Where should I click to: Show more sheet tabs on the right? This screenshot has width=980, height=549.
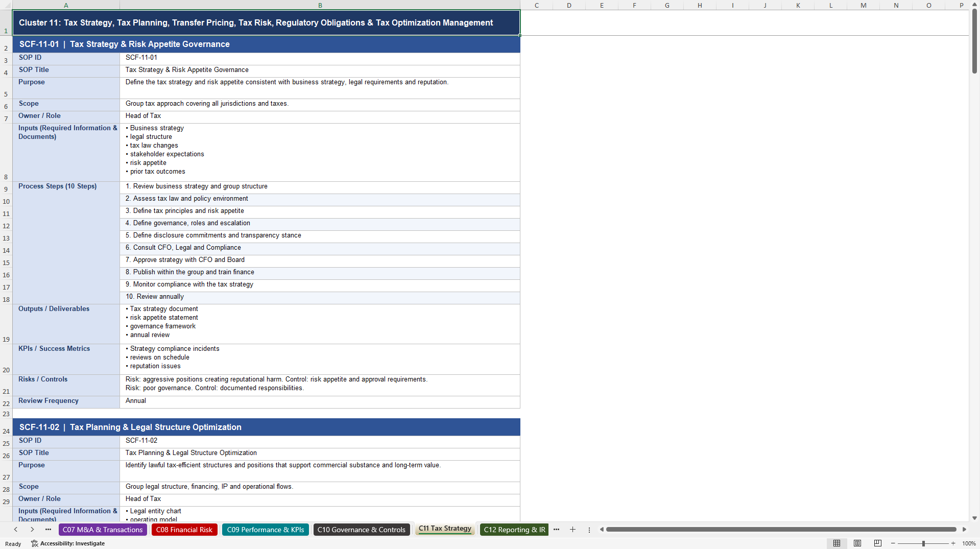(556, 530)
